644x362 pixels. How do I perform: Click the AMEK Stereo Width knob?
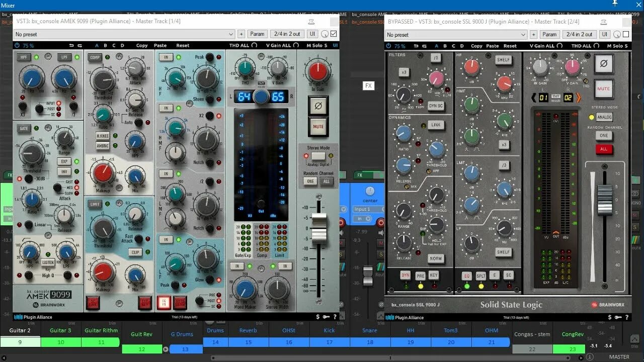277,290
